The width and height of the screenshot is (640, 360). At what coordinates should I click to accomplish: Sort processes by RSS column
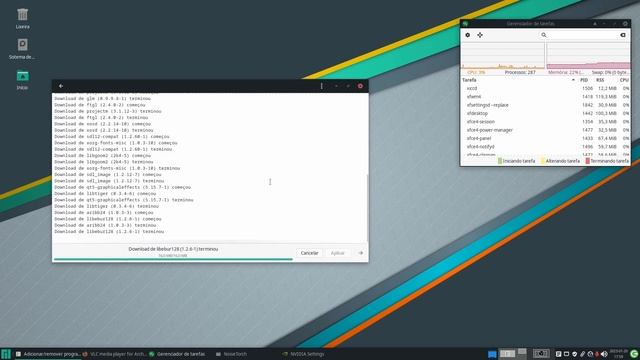(600, 80)
